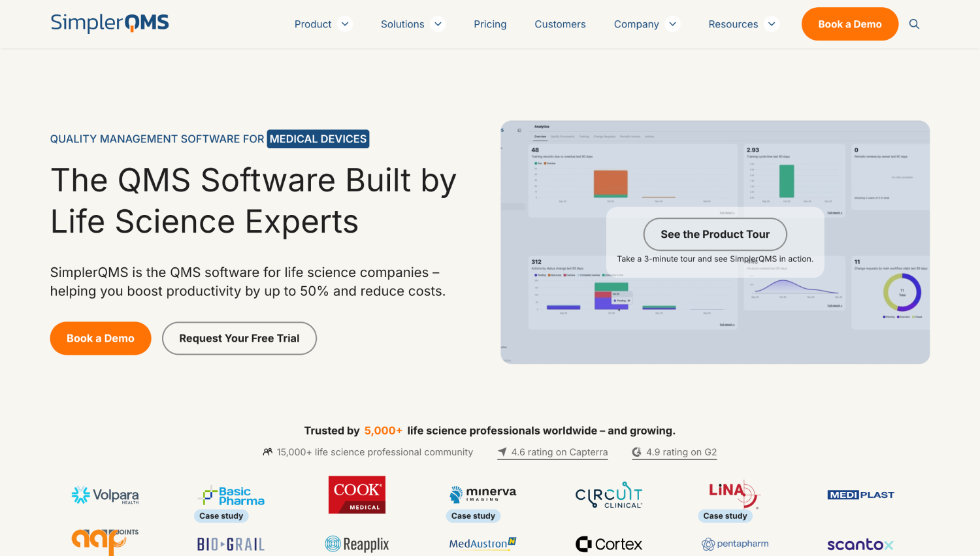Open the search magnifier icon

[x=914, y=24]
